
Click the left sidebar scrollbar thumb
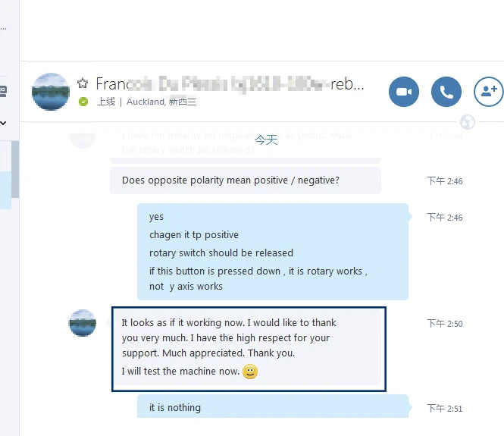coord(15,169)
